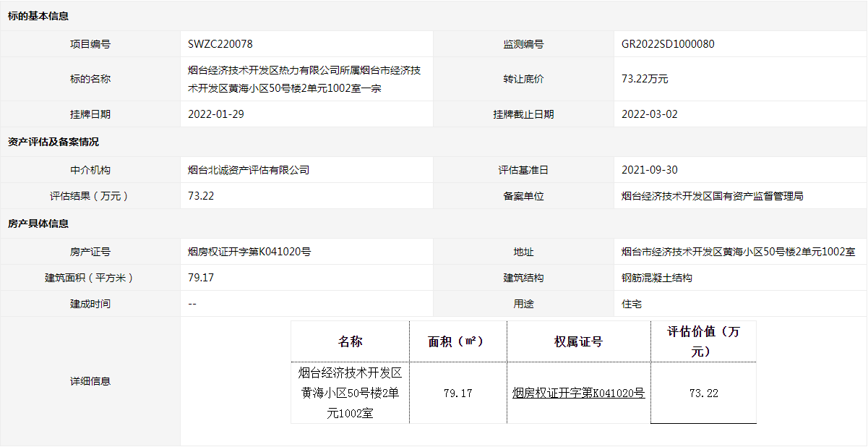
Task: Select the -- value beside 建成时间
Action: click(x=192, y=304)
